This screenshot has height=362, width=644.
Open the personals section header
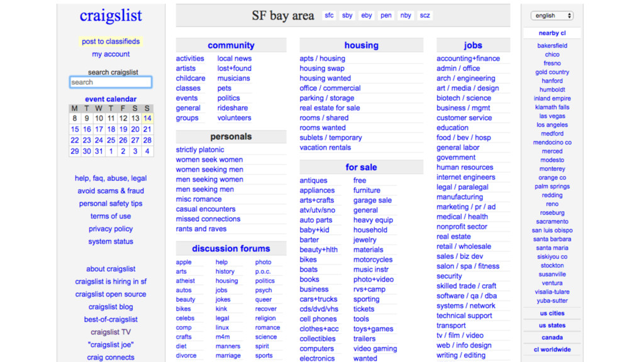(231, 136)
